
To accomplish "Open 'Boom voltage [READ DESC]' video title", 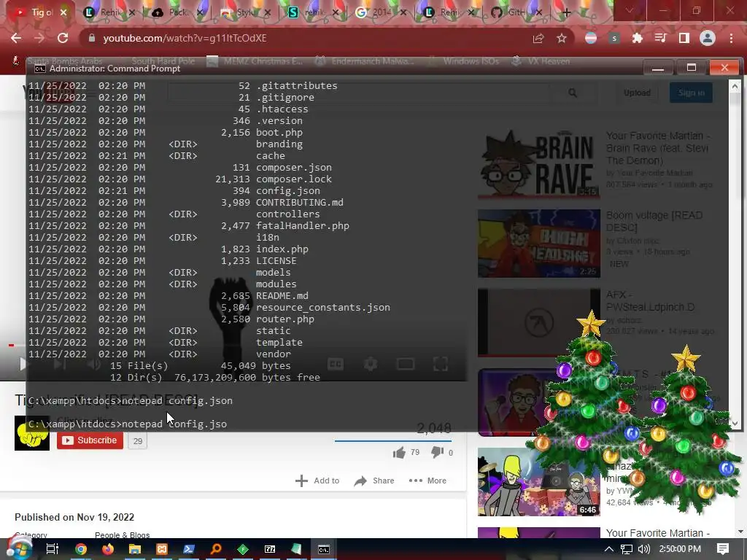I will pos(654,222).
